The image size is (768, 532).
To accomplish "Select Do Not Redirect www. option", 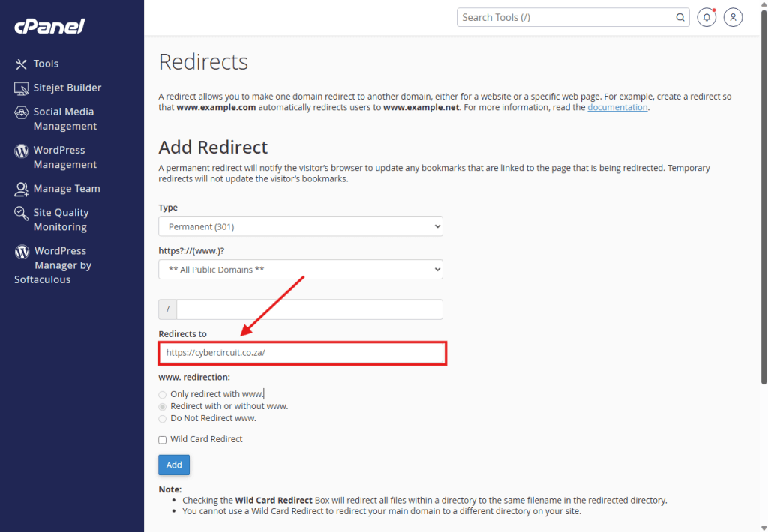I will tap(163, 419).
